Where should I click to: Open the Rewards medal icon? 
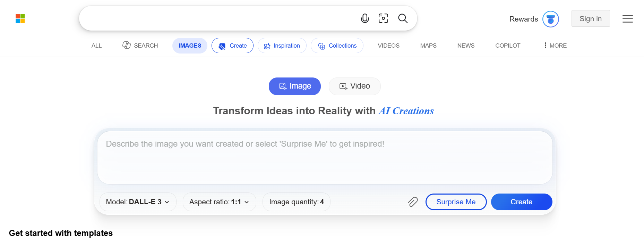click(551, 19)
